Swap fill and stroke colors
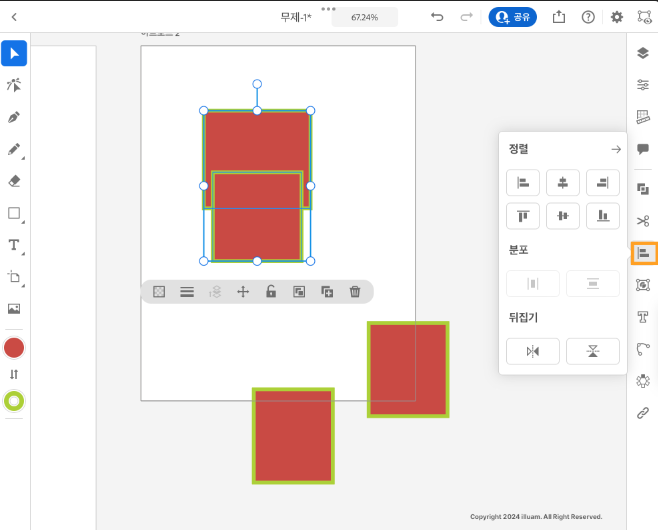Image resolution: width=658 pixels, height=530 pixels. pos(14,374)
